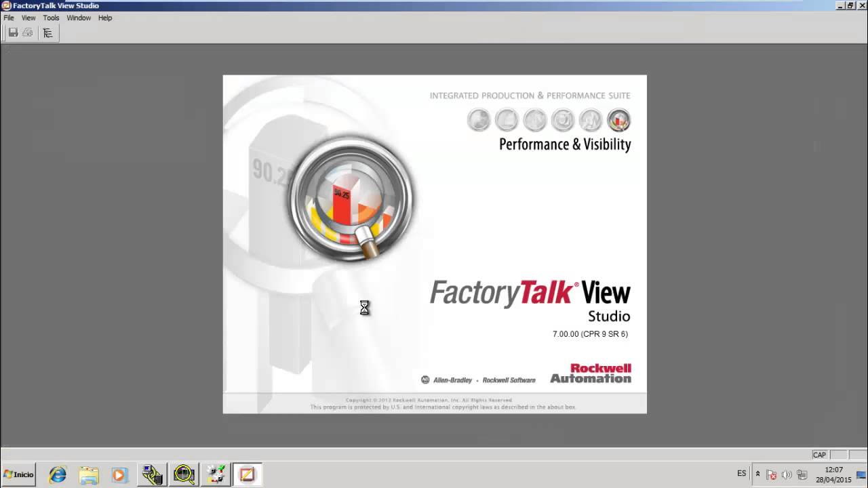Select the active FactoryTalk View Studio taskbar icon
Viewport: 868px width, 488px height.
[x=247, y=474]
